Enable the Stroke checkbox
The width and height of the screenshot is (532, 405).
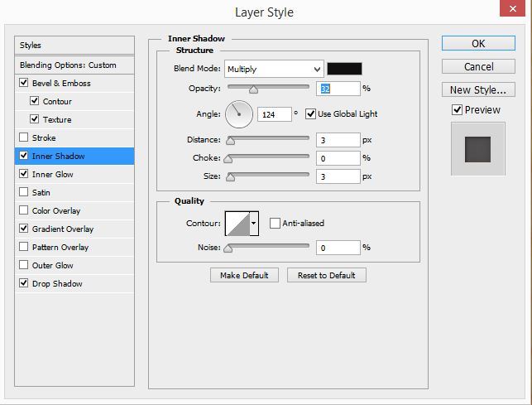coord(23,137)
